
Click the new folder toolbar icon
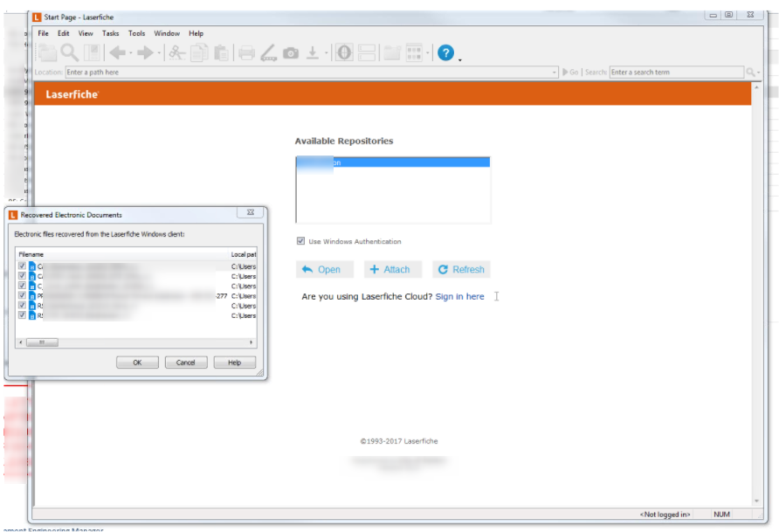[x=392, y=52]
